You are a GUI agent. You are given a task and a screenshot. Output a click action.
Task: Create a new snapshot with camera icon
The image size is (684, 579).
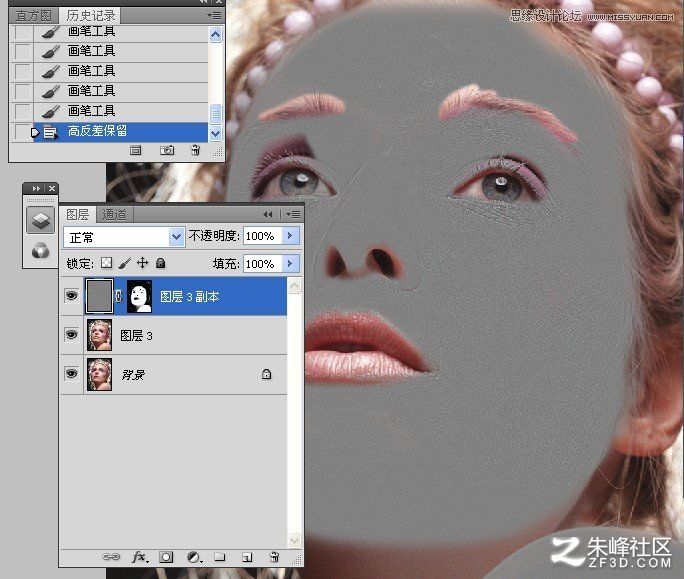[167, 151]
